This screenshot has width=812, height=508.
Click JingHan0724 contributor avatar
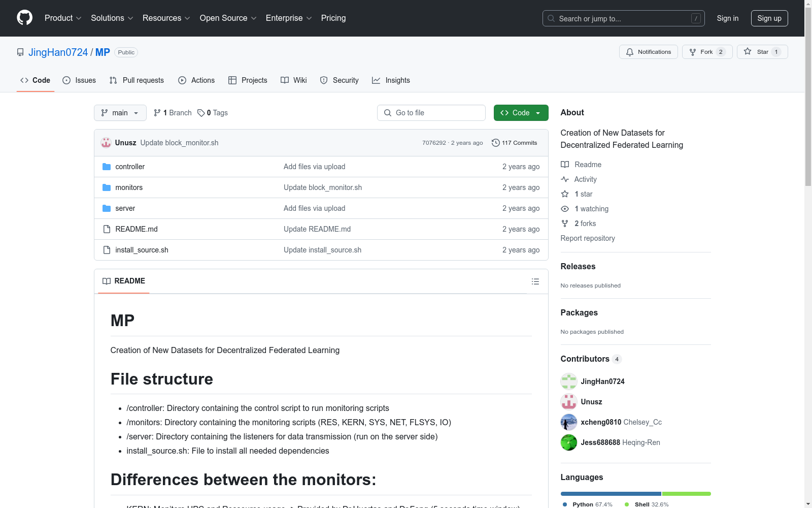[569, 382]
